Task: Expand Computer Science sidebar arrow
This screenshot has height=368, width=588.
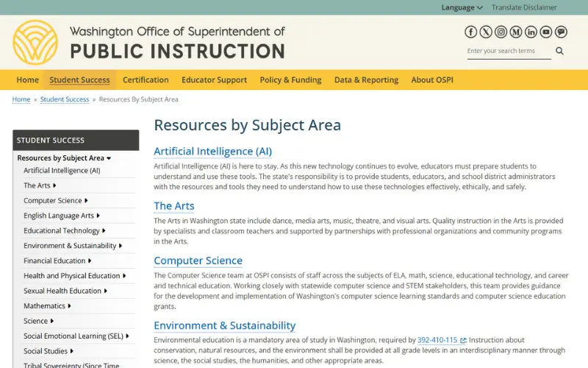Action: tap(86, 200)
